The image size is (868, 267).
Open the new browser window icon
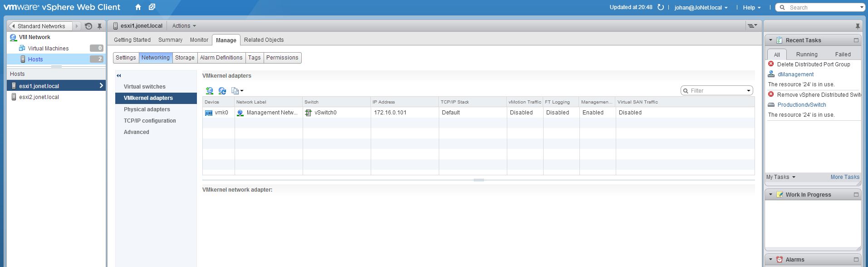(152, 7)
